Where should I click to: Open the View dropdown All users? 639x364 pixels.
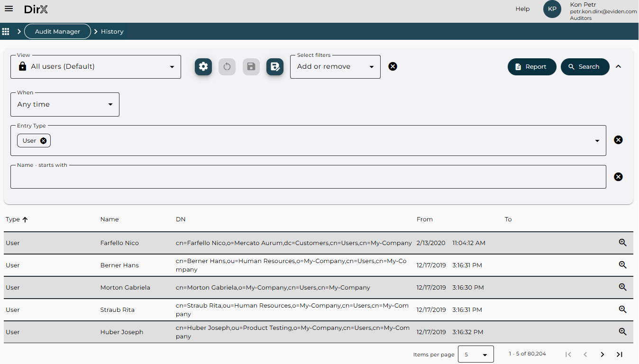tap(96, 67)
